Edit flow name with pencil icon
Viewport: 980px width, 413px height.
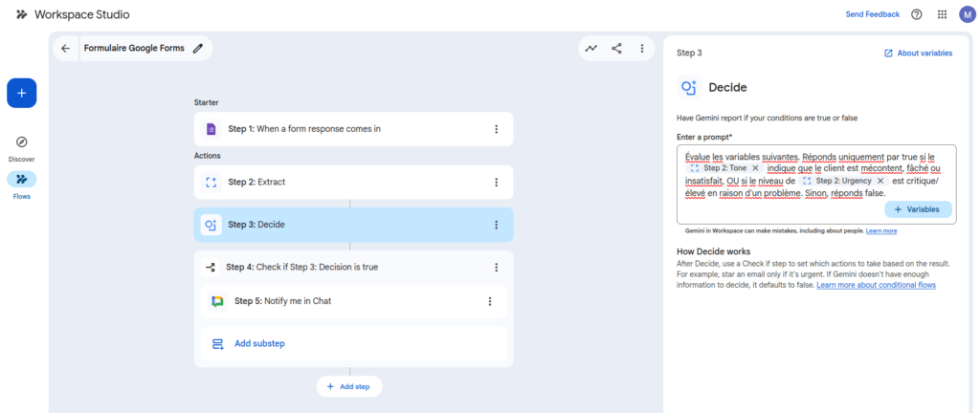pos(198,49)
